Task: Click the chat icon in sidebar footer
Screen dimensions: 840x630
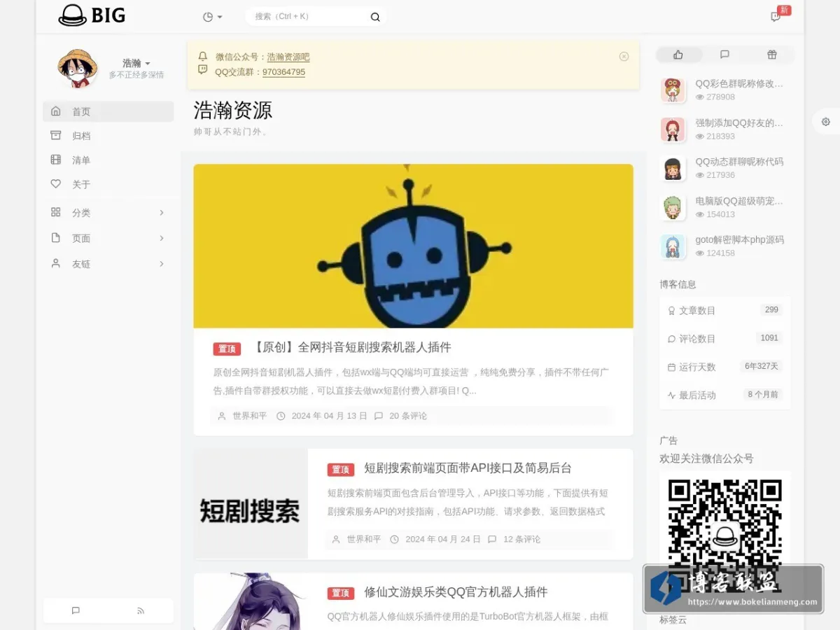Action: (x=76, y=610)
